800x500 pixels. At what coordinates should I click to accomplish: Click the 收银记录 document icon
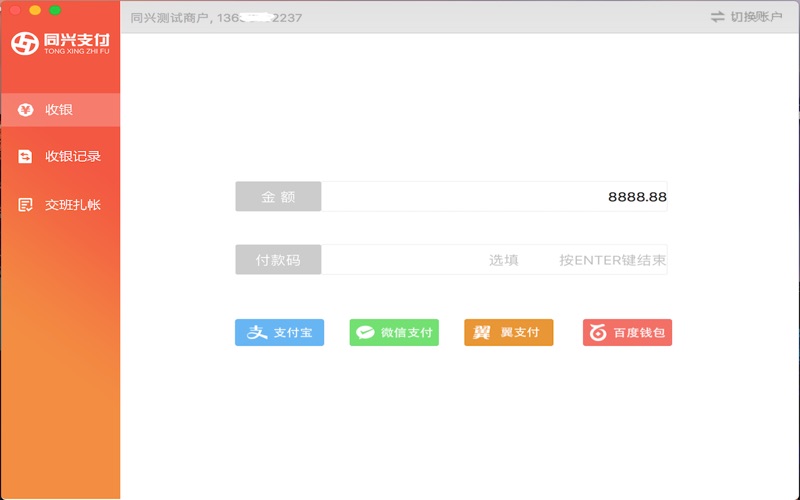[25, 156]
